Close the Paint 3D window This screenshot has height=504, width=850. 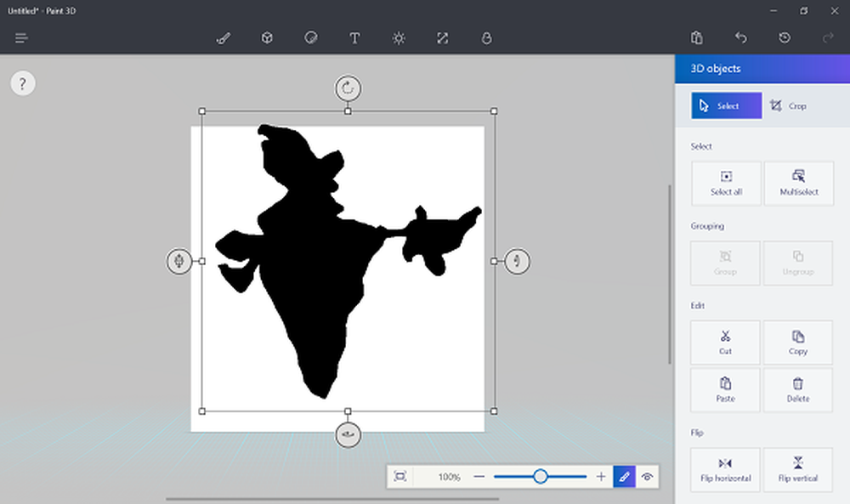click(x=835, y=11)
